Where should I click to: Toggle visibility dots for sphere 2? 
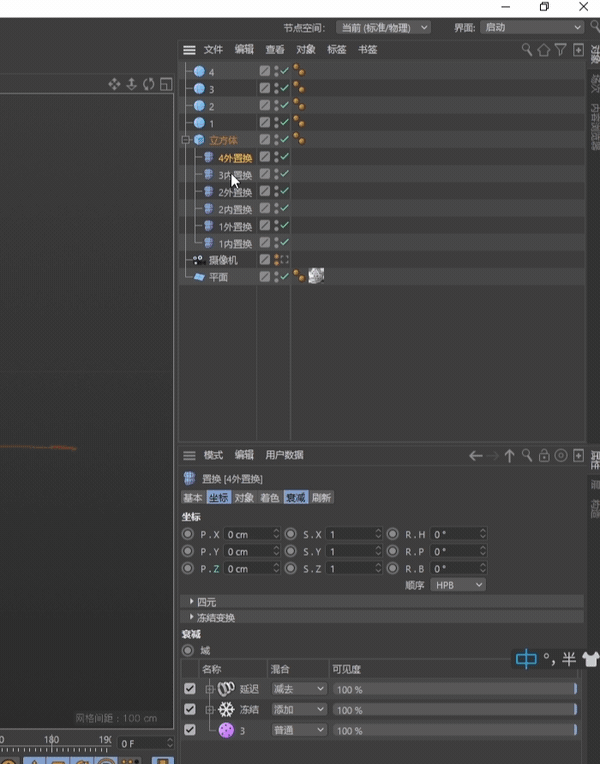[276, 105]
